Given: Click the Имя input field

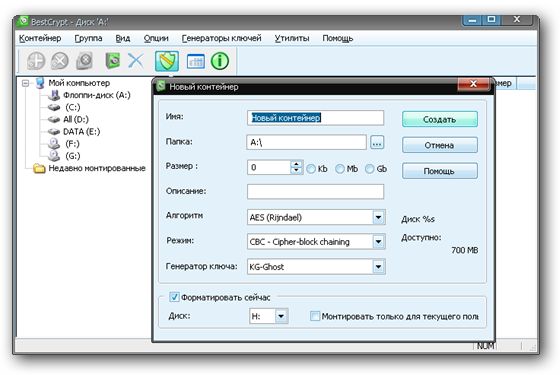Looking at the screenshot, I should (x=315, y=118).
